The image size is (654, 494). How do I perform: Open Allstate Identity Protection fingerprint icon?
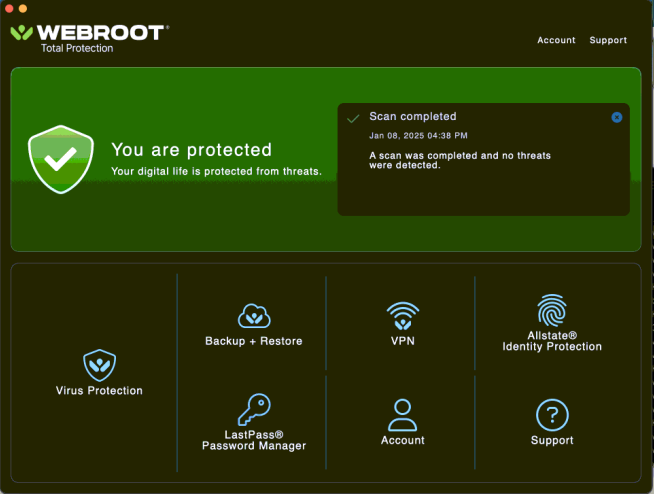(x=552, y=310)
